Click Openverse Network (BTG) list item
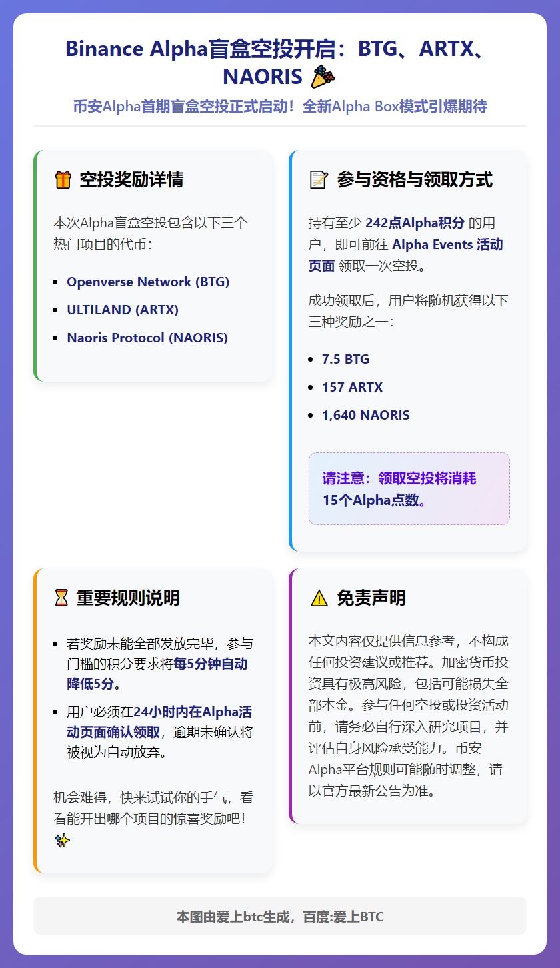The height and width of the screenshot is (968, 560). [x=148, y=282]
